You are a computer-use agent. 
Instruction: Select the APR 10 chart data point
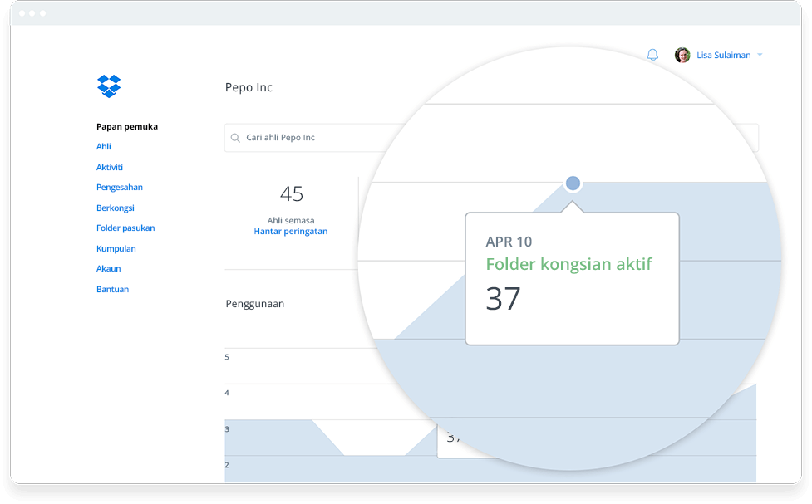click(x=573, y=181)
